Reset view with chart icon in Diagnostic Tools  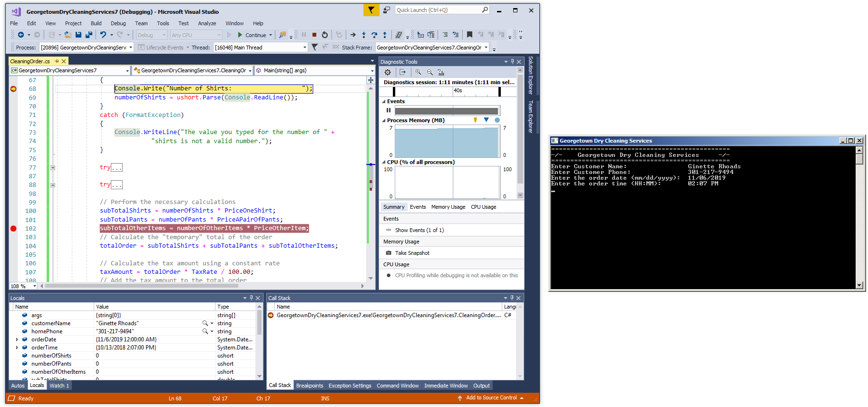tap(441, 72)
